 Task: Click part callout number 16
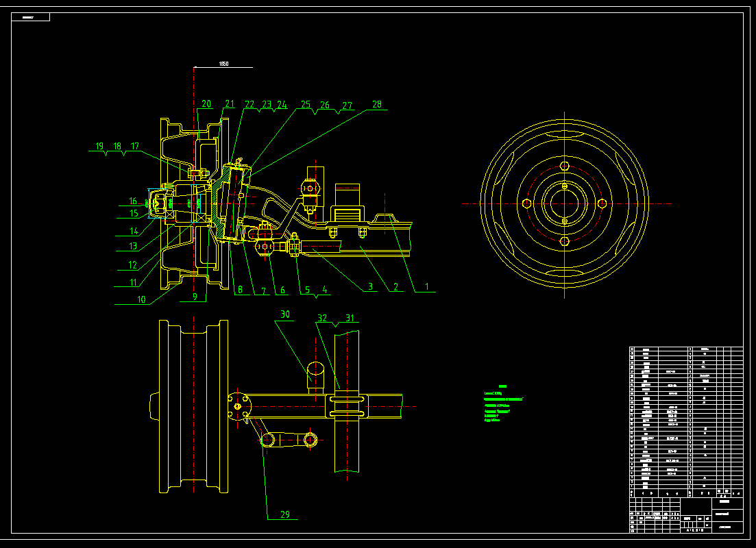(133, 201)
